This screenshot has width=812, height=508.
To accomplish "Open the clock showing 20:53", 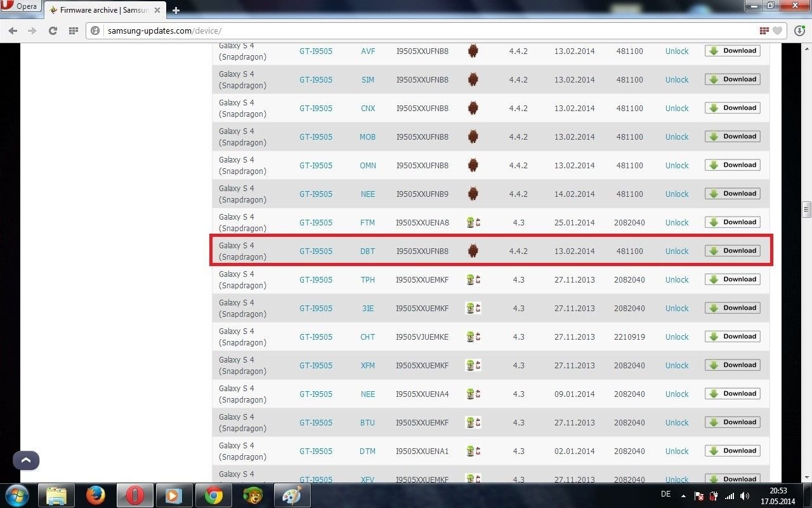I will point(778,496).
